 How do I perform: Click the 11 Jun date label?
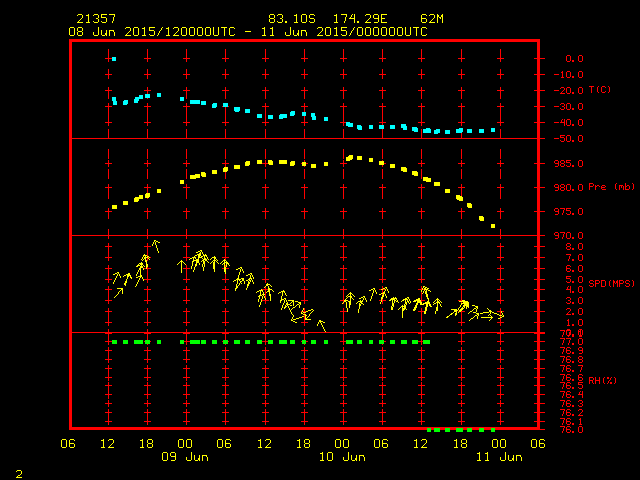(499, 457)
